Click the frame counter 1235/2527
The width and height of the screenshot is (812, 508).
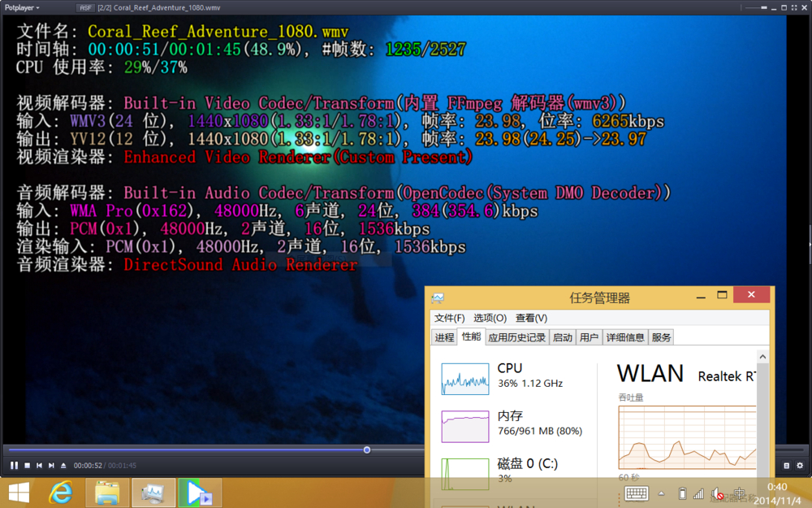coord(425,50)
